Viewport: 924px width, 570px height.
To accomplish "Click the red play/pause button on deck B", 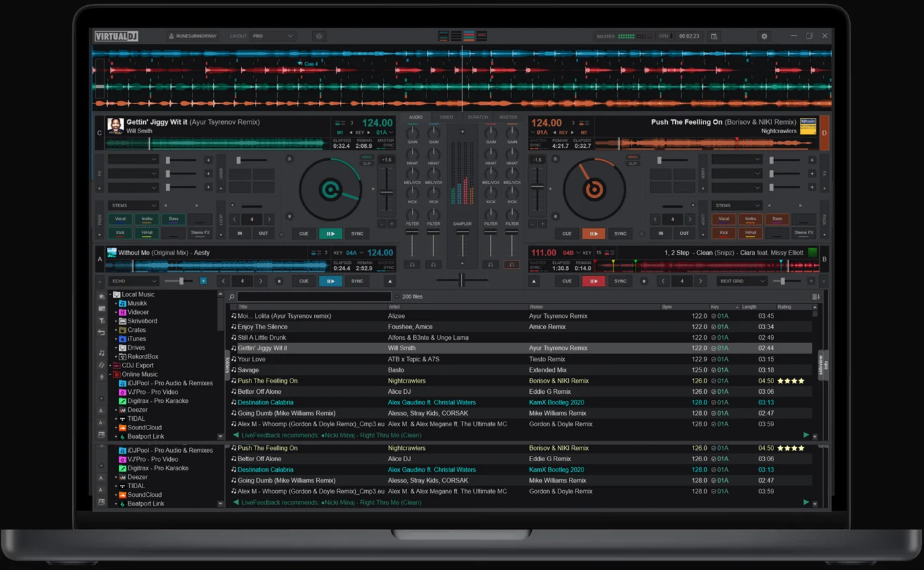I will pyautogui.click(x=593, y=281).
